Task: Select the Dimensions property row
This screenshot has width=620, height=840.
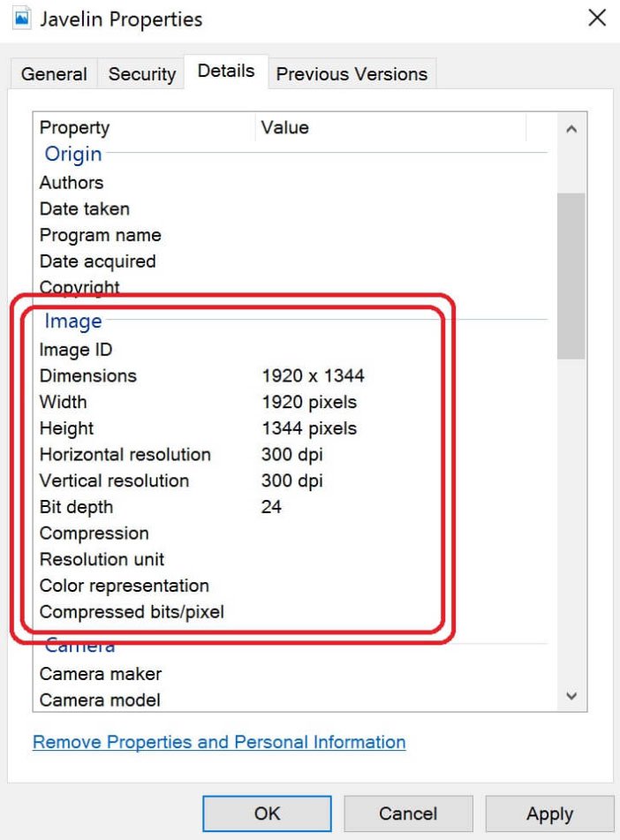Action: tap(88, 375)
